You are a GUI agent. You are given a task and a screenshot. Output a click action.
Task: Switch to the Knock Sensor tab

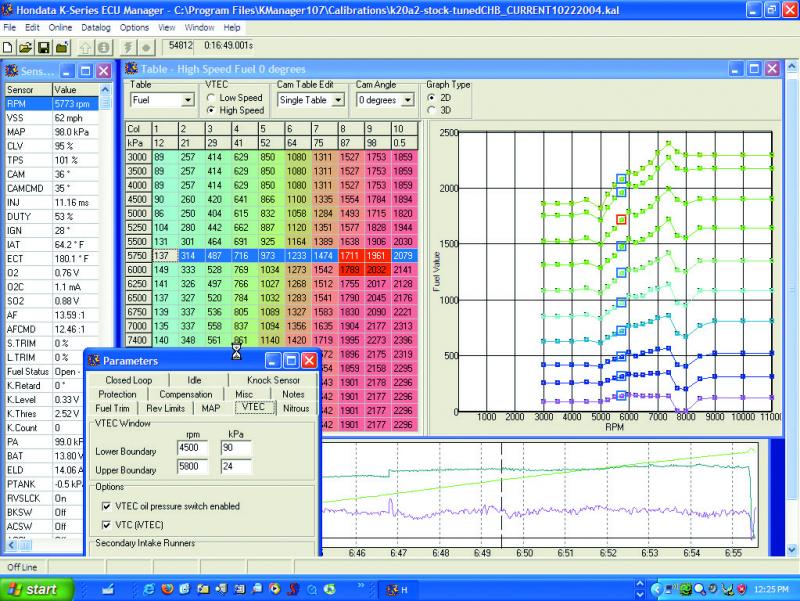point(273,380)
